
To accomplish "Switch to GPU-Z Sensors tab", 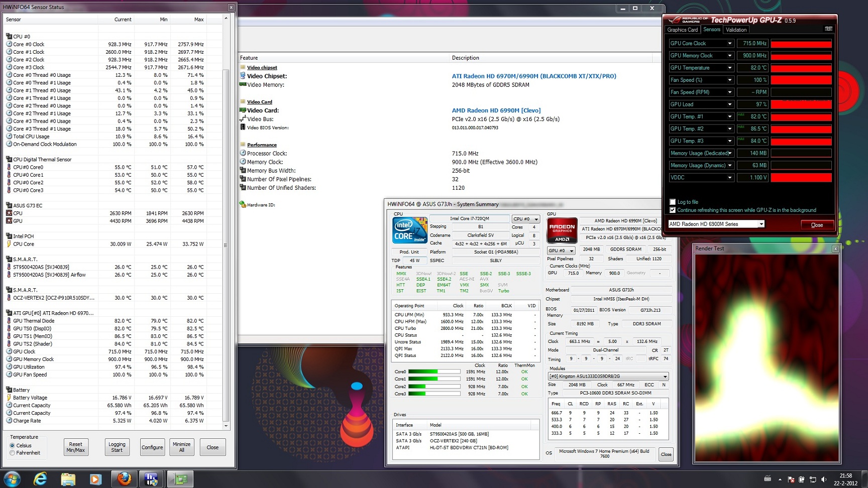I will (x=712, y=30).
